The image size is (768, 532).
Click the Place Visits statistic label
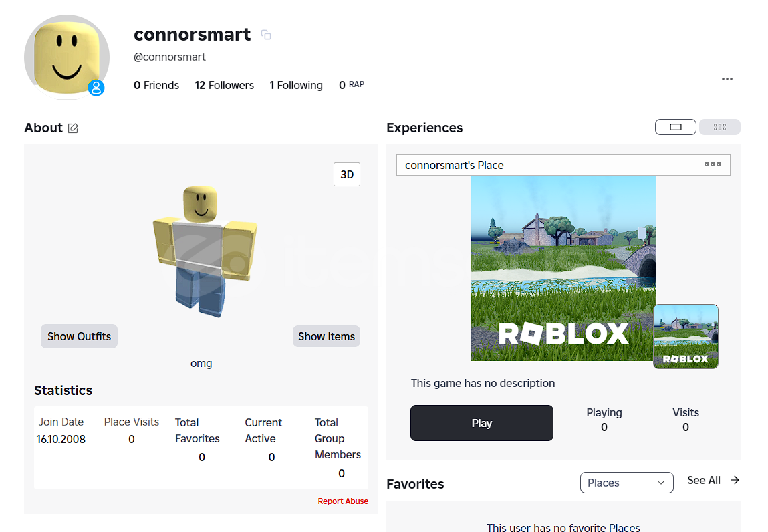(x=131, y=422)
